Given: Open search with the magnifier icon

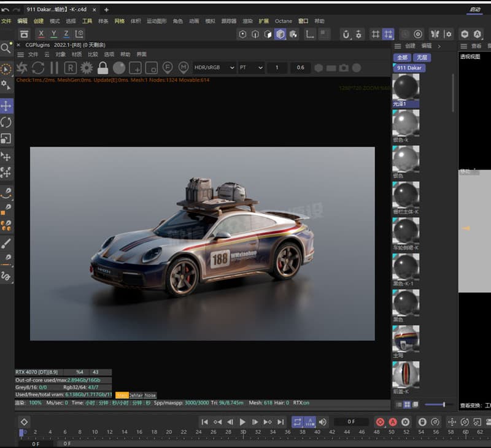Looking at the screenshot, I should click(x=6, y=48).
